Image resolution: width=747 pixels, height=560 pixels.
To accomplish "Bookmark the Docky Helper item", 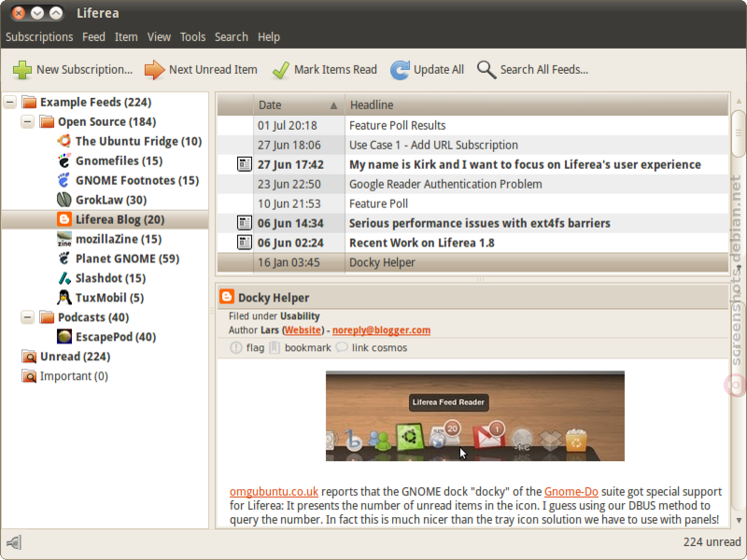I will pyautogui.click(x=300, y=347).
